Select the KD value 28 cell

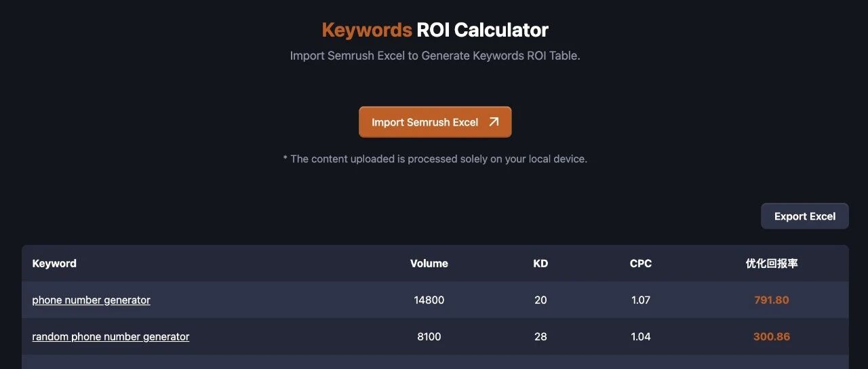540,336
